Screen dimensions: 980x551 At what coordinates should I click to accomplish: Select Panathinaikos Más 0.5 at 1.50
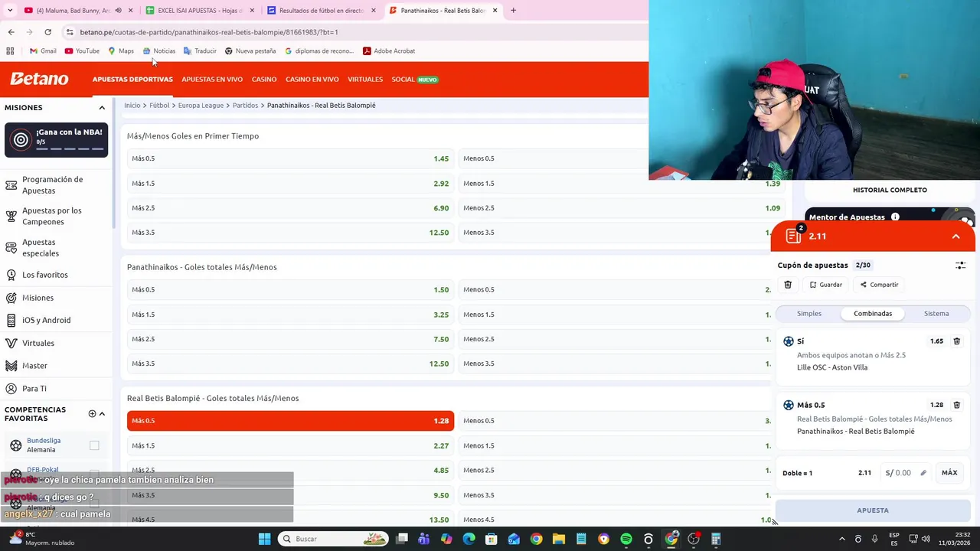[x=290, y=290]
